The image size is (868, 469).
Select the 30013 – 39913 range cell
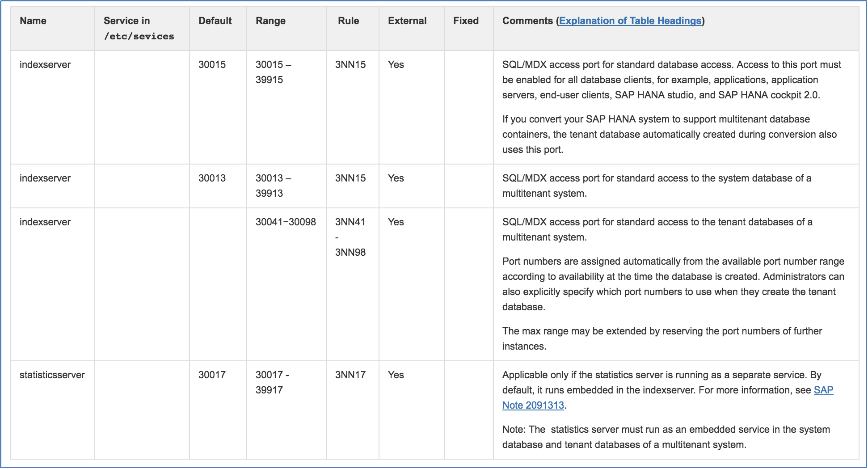(x=273, y=186)
